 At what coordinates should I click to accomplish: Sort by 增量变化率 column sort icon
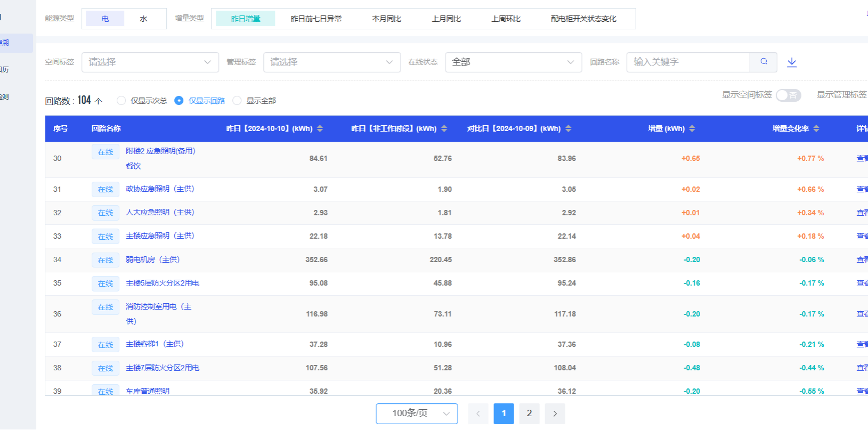click(x=816, y=128)
